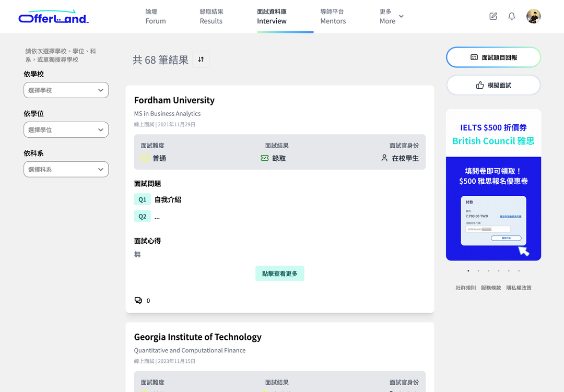The height and width of the screenshot is (392, 564).
Task: Click the MS in Business Analytics text
Action: point(167,114)
